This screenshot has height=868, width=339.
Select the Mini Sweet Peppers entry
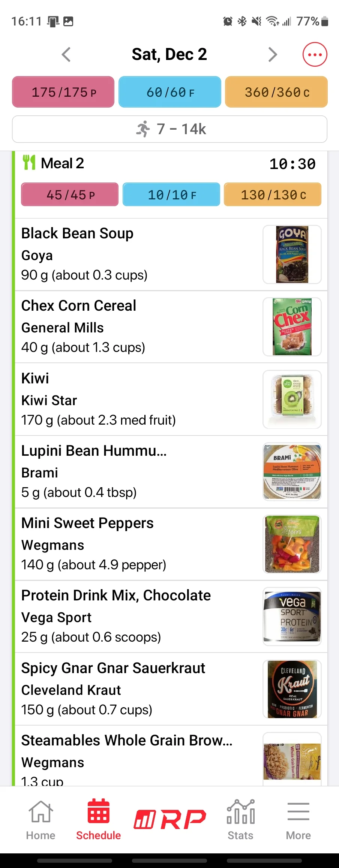click(171, 544)
